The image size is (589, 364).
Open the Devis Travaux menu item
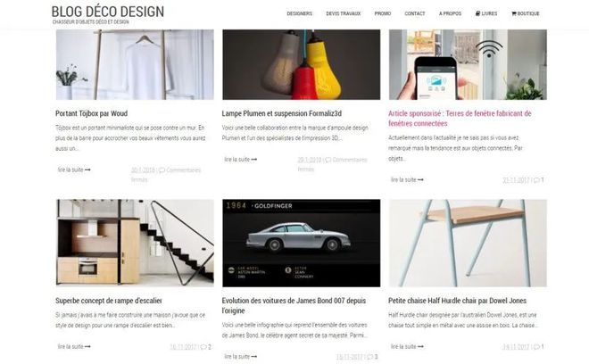[x=344, y=13]
